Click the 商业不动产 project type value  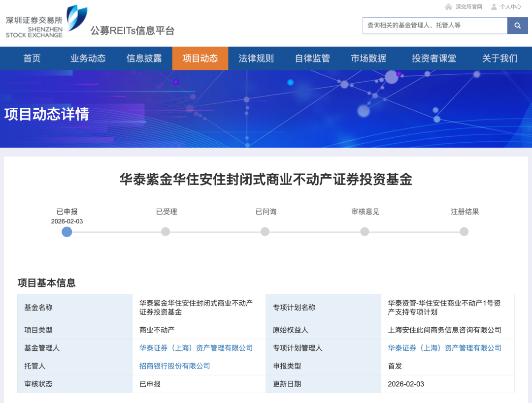coord(157,330)
